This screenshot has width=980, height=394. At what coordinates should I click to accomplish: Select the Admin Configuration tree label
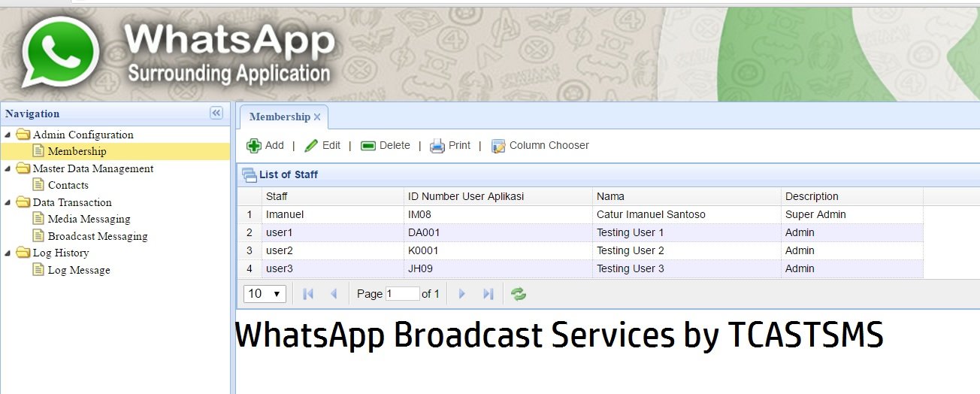[x=83, y=135]
